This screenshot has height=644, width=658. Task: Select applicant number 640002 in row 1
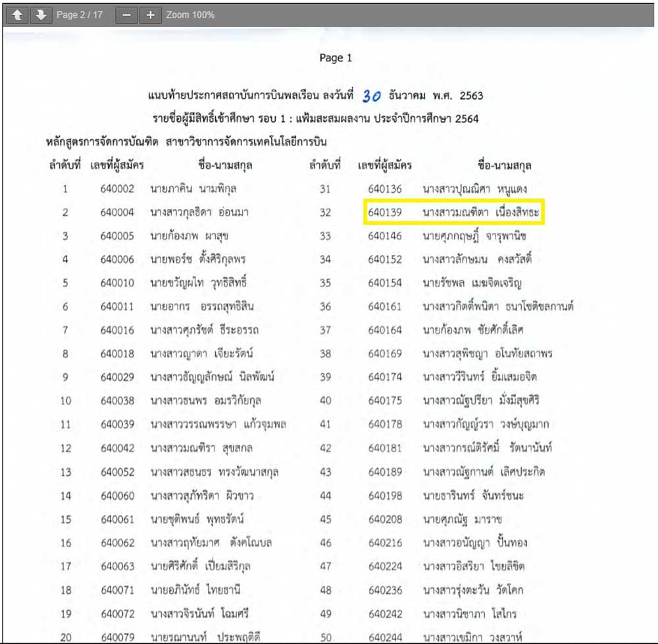pyautogui.click(x=118, y=189)
